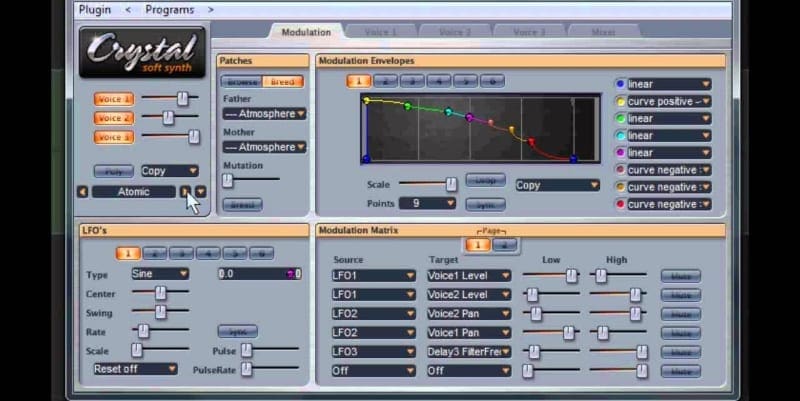Open Copy dropdown next to Poly

tap(169, 171)
